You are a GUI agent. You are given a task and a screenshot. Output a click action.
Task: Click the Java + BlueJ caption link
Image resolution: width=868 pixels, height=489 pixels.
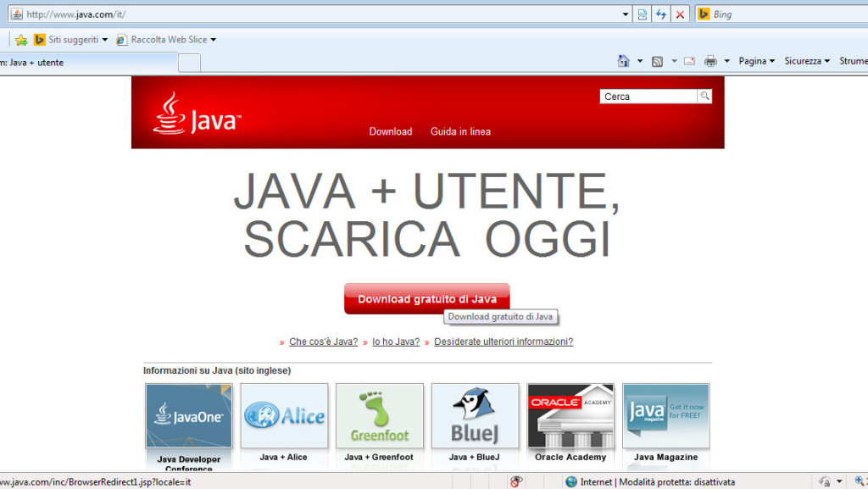click(x=474, y=457)
